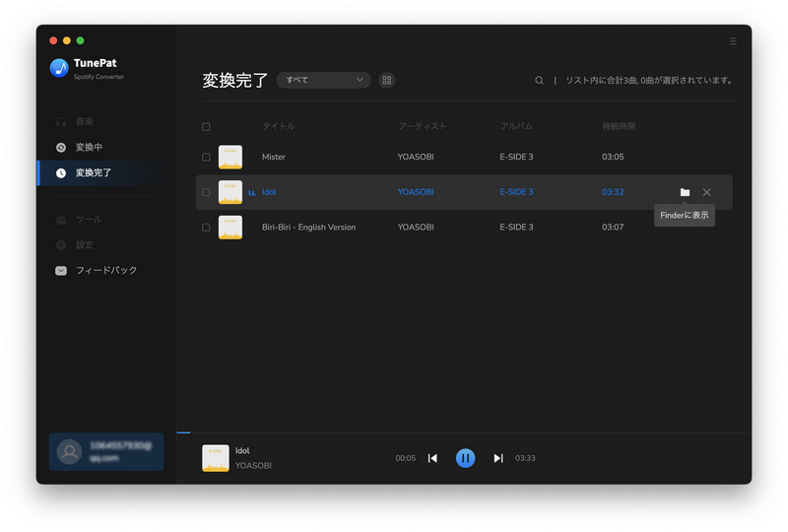
Task: Click the list total count status text
Action: pyautogui.click(x=649, y=81)
